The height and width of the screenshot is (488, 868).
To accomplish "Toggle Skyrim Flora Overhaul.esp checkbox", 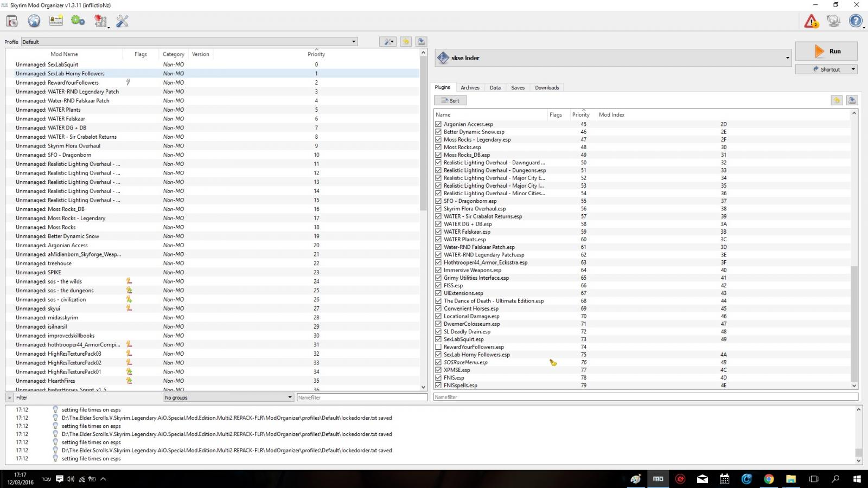I will 438,209.
